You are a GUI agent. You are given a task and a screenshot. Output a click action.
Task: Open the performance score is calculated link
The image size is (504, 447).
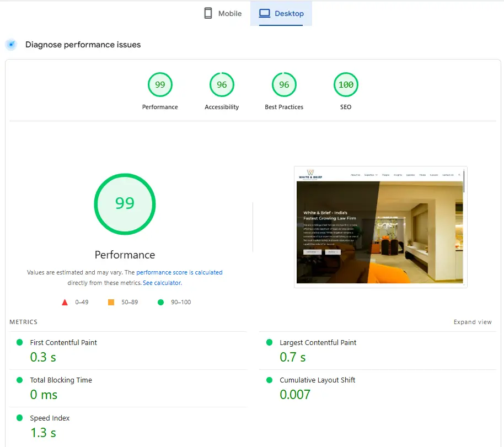point(179,272)
